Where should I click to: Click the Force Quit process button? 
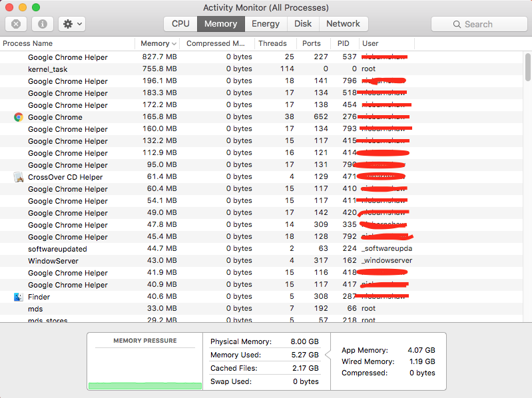pyautogui.click(x=16, y=24)
